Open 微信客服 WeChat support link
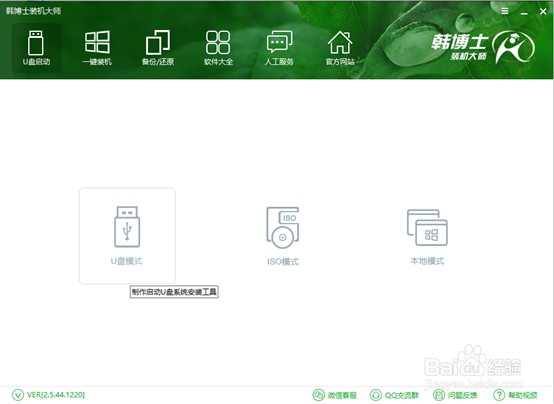Viewport: 554px width, 404px height. [x=342, y=395]
